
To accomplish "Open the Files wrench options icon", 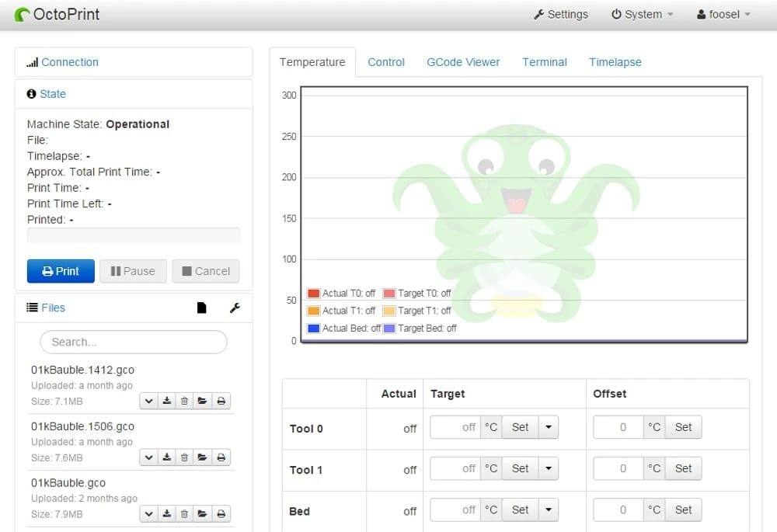I will click(x=235, y=308).
